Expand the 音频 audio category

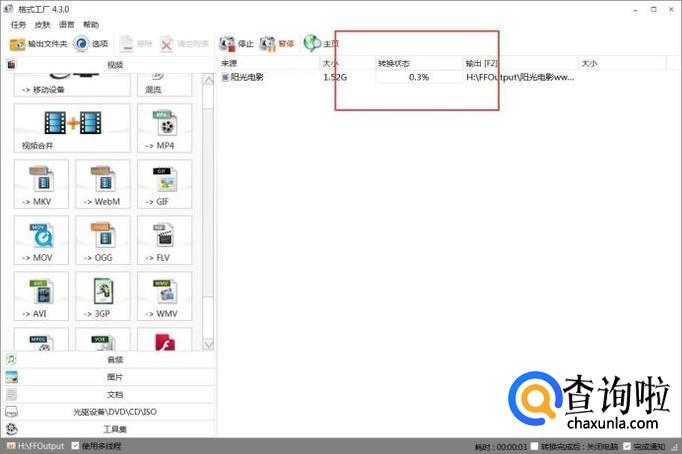(114, 359)
